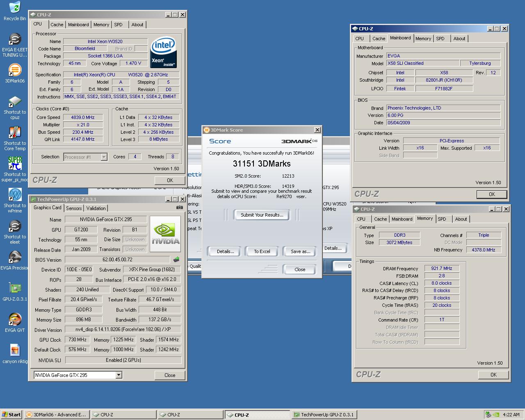This screenshot has width=525, height=420.
Task: Click Close button in GPU-Z window
Action: pyautogui.click(x=170, y=375)
